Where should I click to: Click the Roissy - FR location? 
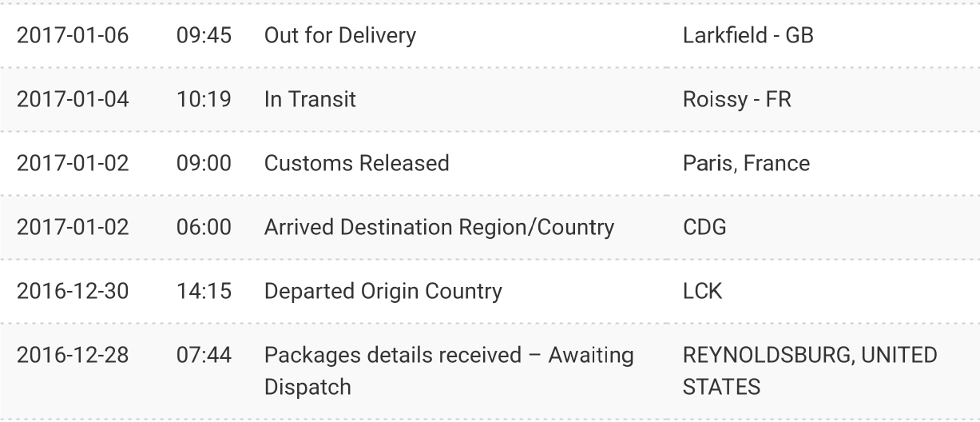click(x=737, y=100)
